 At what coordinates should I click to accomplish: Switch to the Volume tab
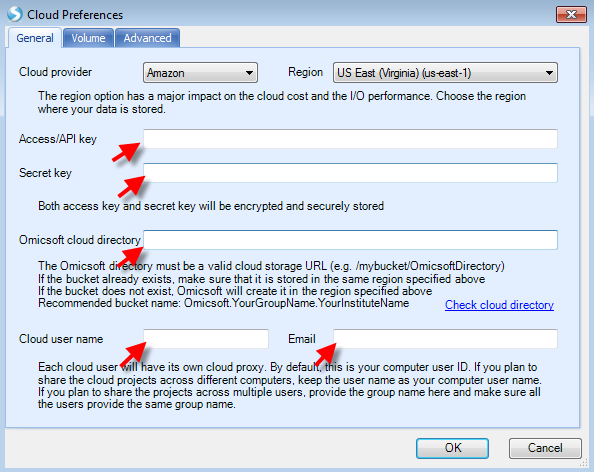(88, 38)
